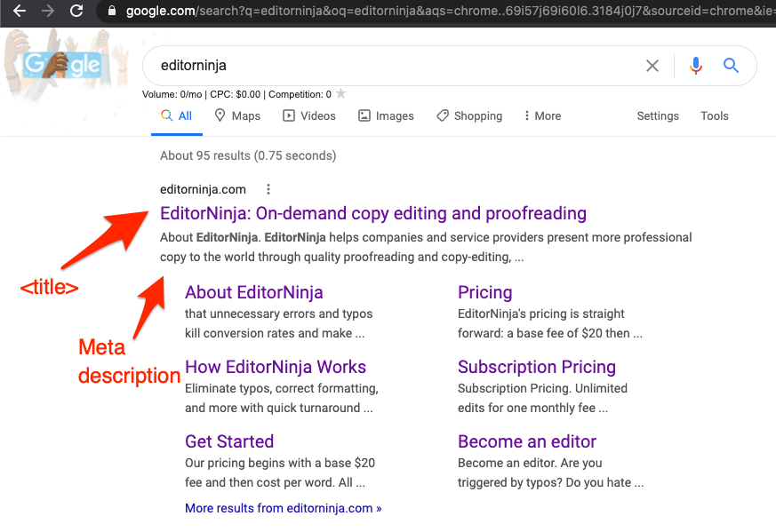Open the How EditorNinja Works sitelink
Image resolution: width=776 pixels, height=532 pixels.
click(x=276, y=367)
